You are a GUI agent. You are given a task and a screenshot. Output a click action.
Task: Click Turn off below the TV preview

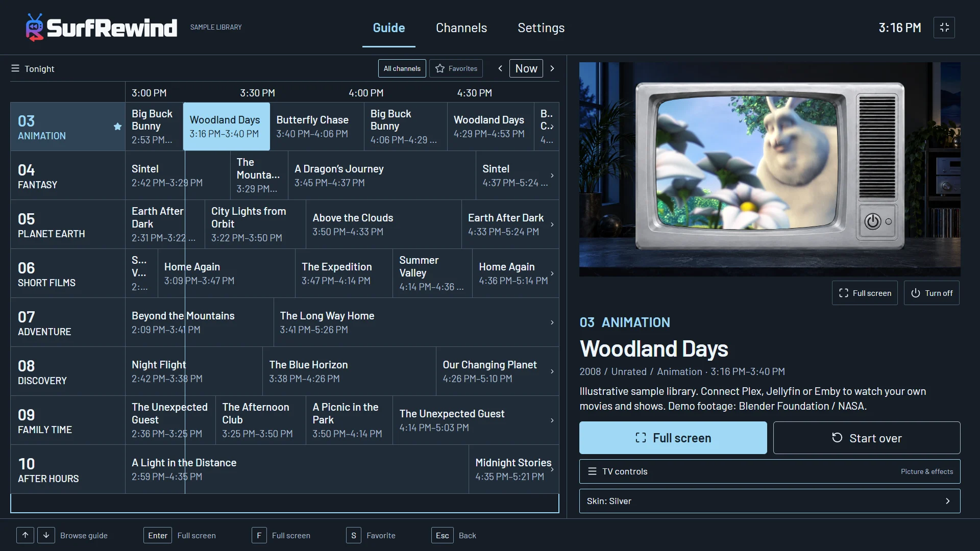[932, 293]
